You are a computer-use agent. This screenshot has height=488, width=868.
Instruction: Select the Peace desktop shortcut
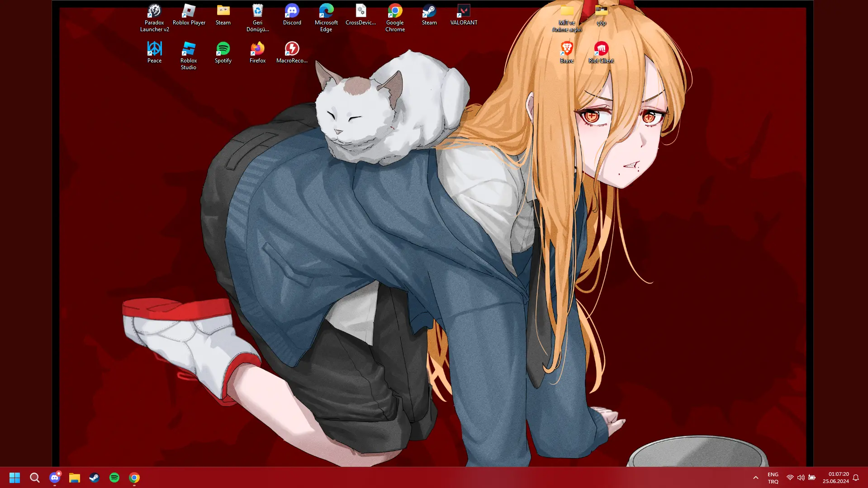click(x=154, y=53)
